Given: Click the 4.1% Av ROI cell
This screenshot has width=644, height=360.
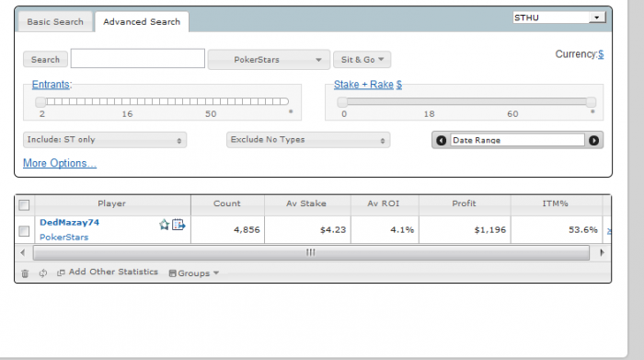Looking at the screenshot, I should (x=385, y=230).
